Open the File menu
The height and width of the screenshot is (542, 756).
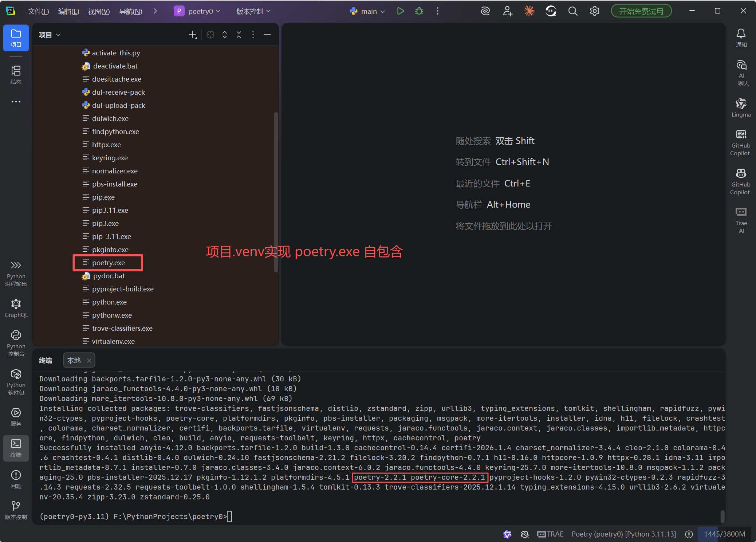pyautogui.click(x=38, y=11)
